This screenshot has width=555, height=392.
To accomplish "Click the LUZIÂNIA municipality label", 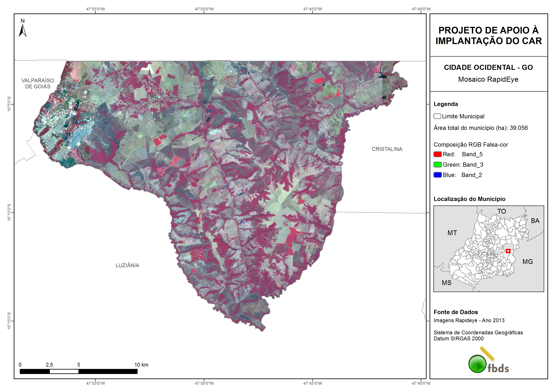I will pyautogui.click(x=127, y=265).
